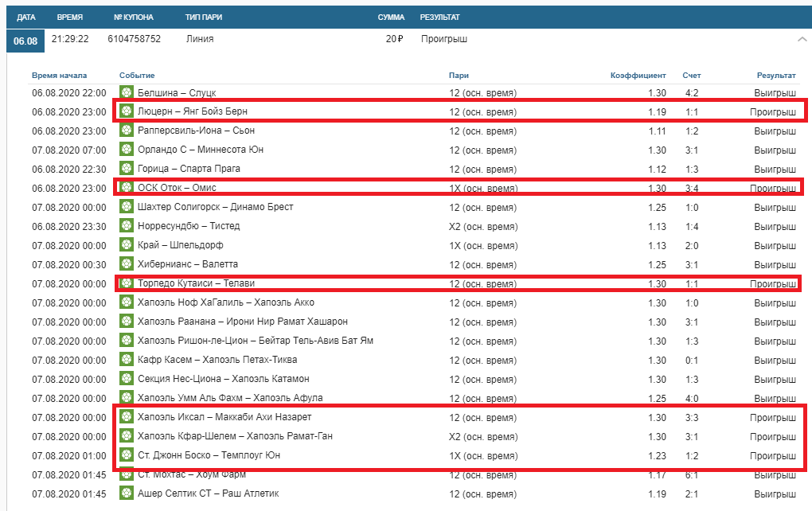Click score 4:2 for Белшина match

tap(692, 93)
